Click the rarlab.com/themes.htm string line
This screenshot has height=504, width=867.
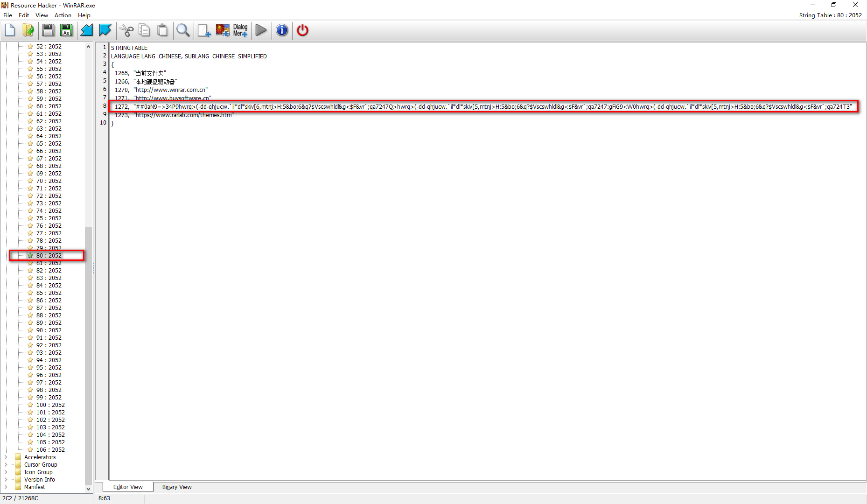184,115
